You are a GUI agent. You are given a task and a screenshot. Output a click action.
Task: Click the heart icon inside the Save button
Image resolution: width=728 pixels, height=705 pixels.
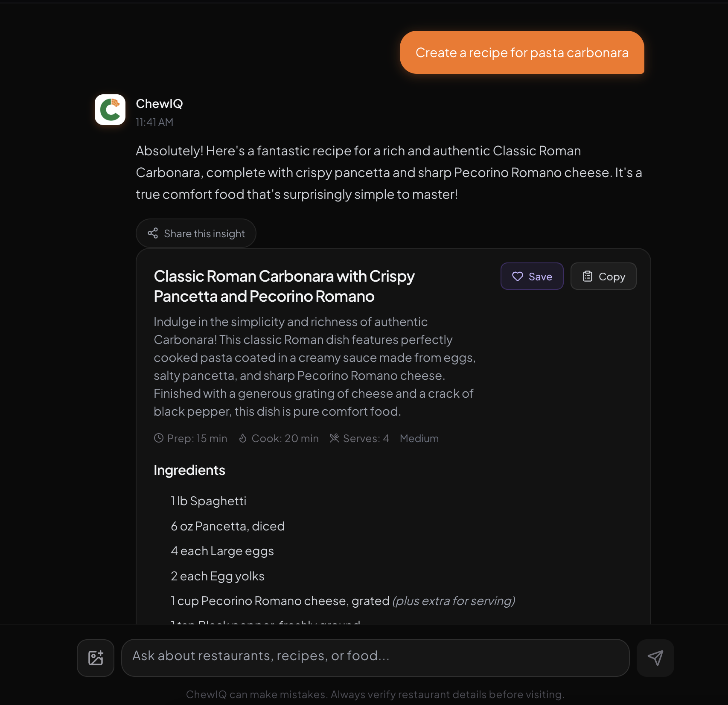517,277
